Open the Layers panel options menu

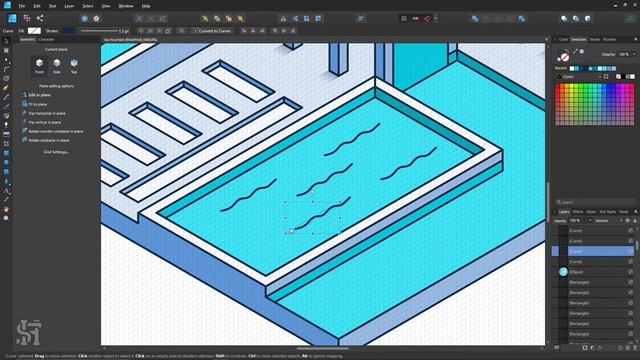click(x=636, y=211)
